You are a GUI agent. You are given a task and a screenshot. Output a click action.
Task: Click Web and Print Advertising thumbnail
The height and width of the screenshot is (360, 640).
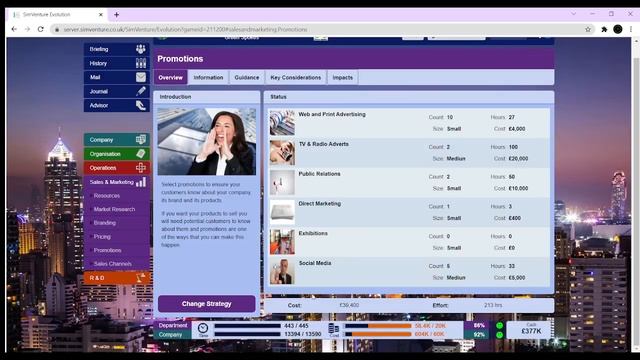(282, 123)
